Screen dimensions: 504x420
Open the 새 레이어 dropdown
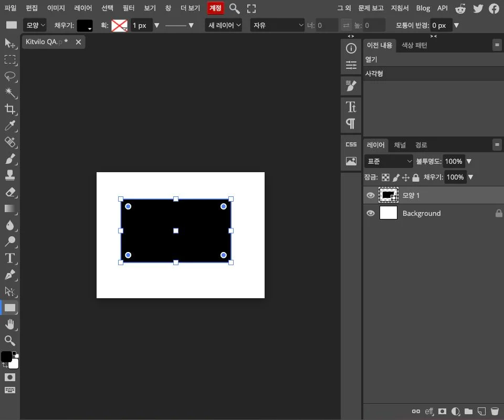tap(224, 25)
